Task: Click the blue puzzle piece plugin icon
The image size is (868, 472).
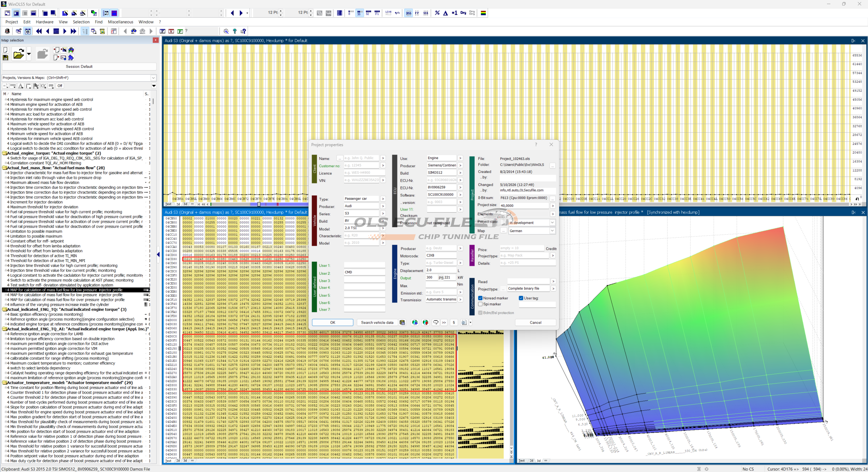Action: (x=71, y=58)
